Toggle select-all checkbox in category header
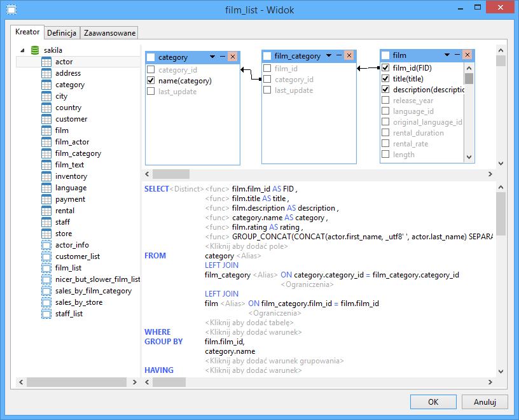 151,57
